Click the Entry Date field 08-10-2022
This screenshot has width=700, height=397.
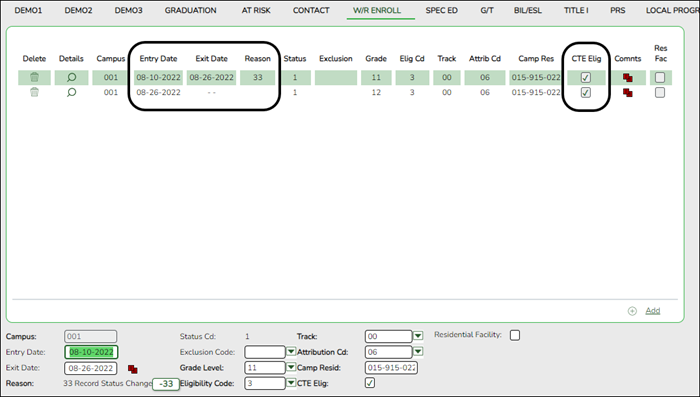point(91,352)
